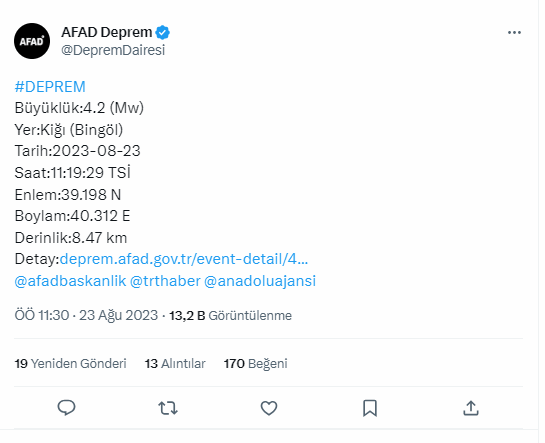Click the blue verified badge
The height and width of the screenshot is (443, 545).
coord(162,33)
